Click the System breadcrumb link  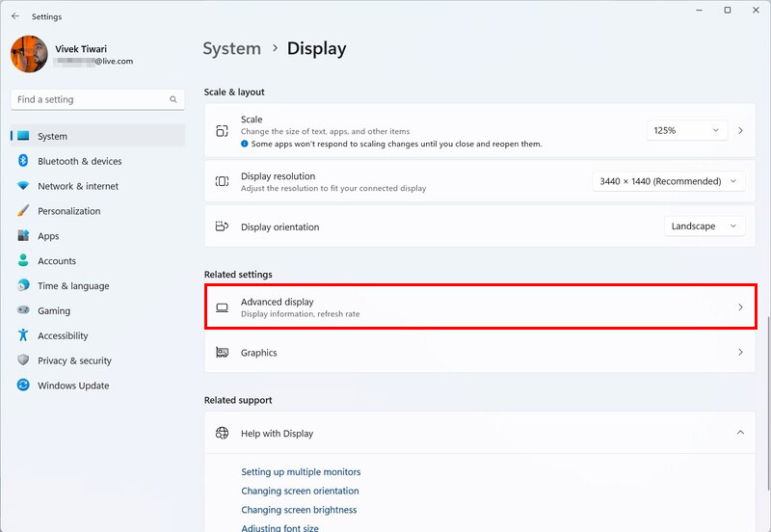tap(231, 48)
